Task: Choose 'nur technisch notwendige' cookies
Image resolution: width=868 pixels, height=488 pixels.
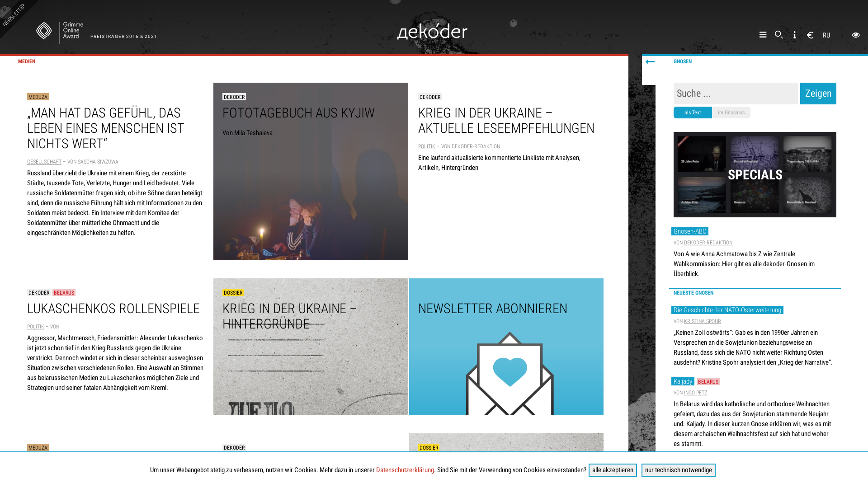Action: 678,470
